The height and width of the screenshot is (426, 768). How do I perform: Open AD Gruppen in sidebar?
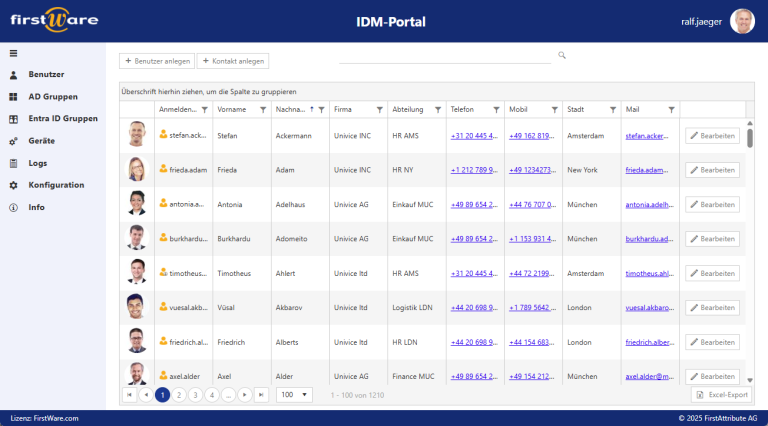coord(53,97)
